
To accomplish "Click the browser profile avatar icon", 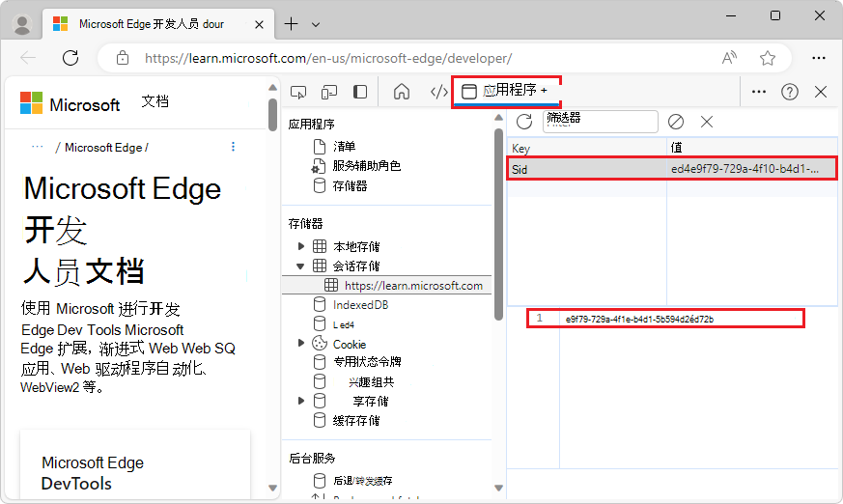I will (x=22, y=24).
